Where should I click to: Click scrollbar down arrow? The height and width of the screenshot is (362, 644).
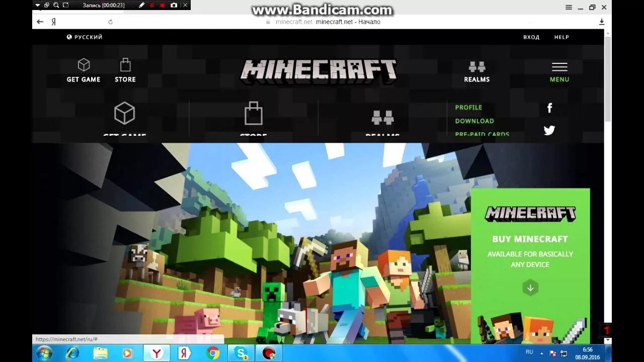pos(608,340)
